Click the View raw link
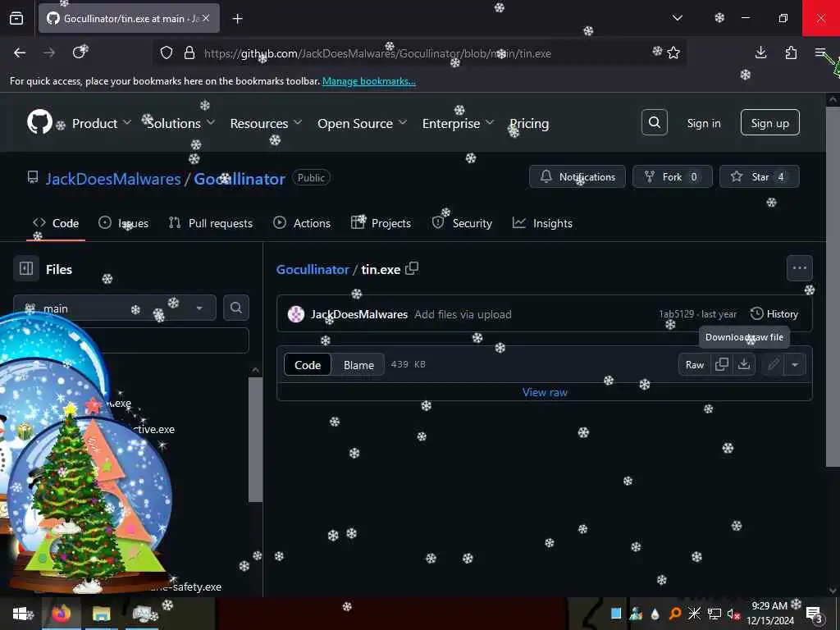This screenshot has width=840, height=630. pos(545,392)
